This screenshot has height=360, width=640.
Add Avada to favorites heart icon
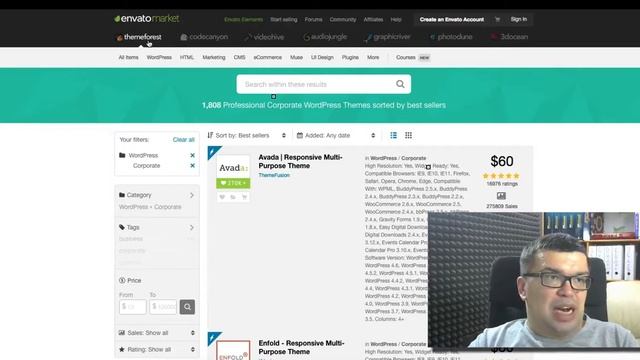coord(222,197)
